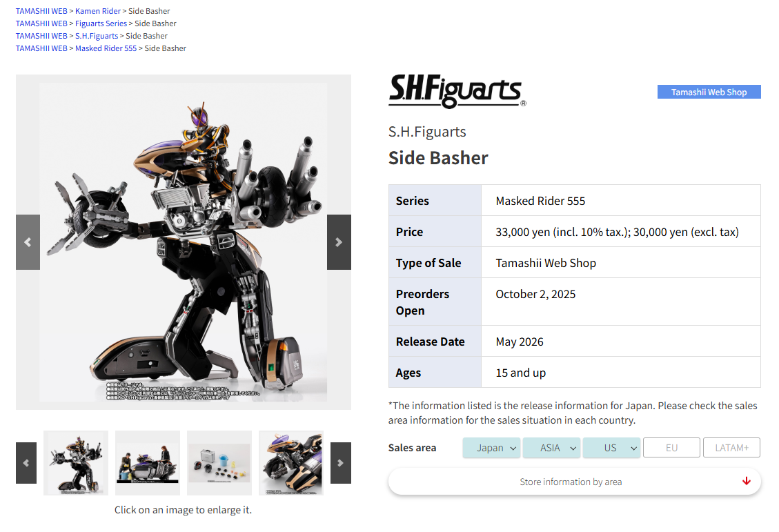The width and height of the screenshot is (779, 532).
Task: Expand Store information by area
Action: click(574, 482)
